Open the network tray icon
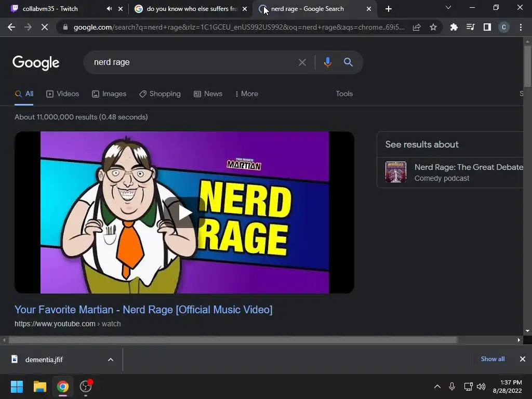The image size is (532, 399). click(x=468, y=387)
